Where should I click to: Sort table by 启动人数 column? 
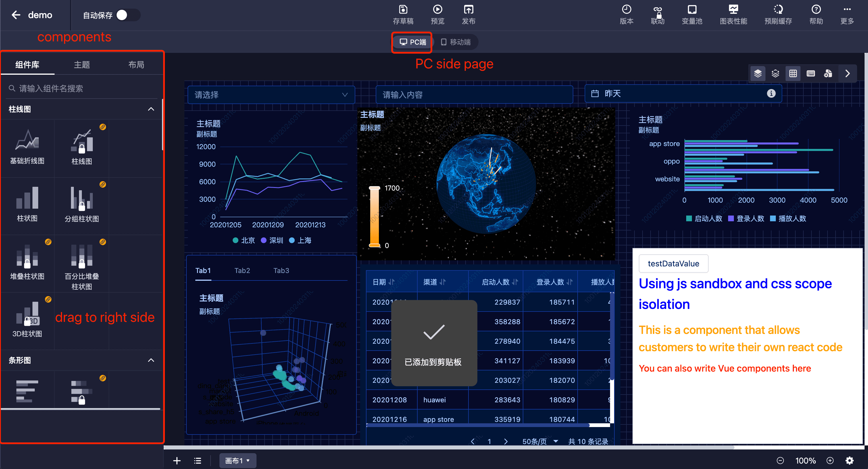tap(515, 282)
